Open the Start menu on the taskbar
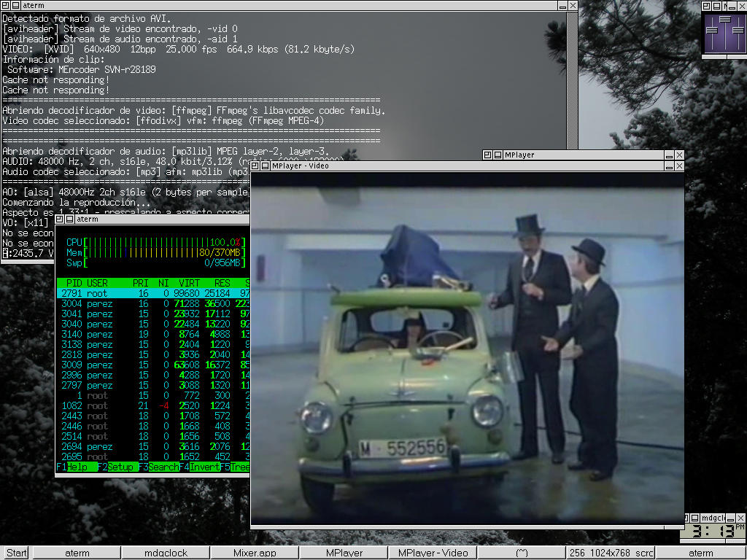 (x=16, y=553)
